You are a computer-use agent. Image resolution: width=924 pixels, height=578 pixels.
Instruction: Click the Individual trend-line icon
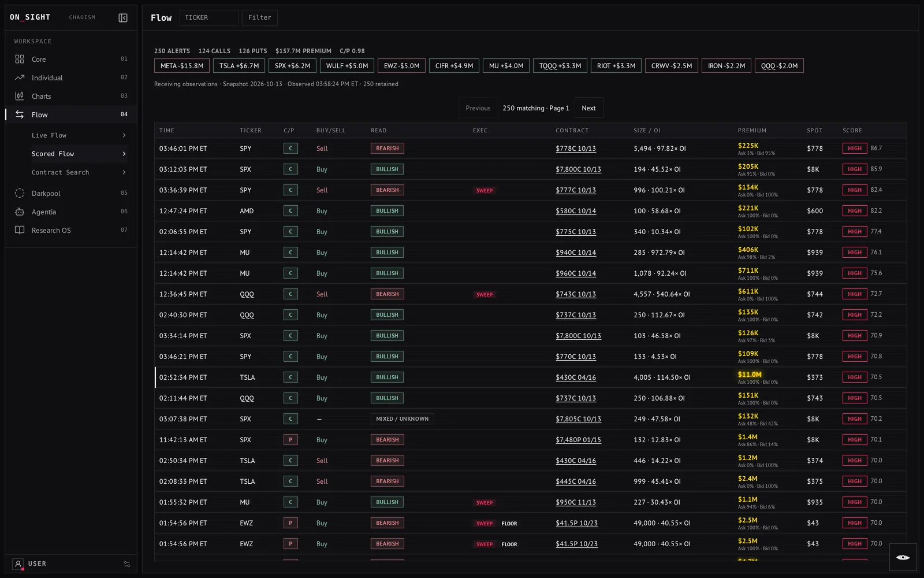point(20,77)
